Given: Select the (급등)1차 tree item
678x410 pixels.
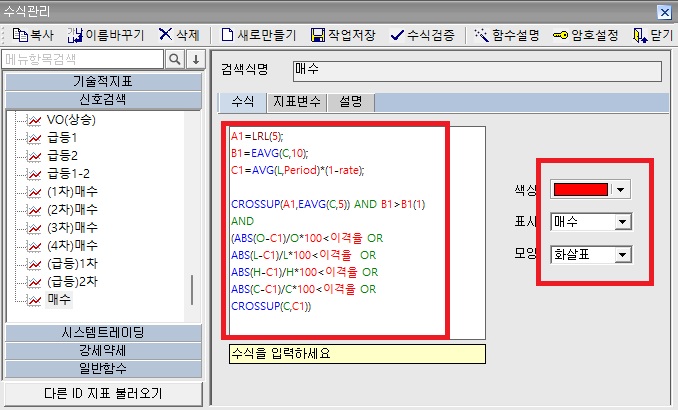Looking at the screenshot, I should point(72,264).
